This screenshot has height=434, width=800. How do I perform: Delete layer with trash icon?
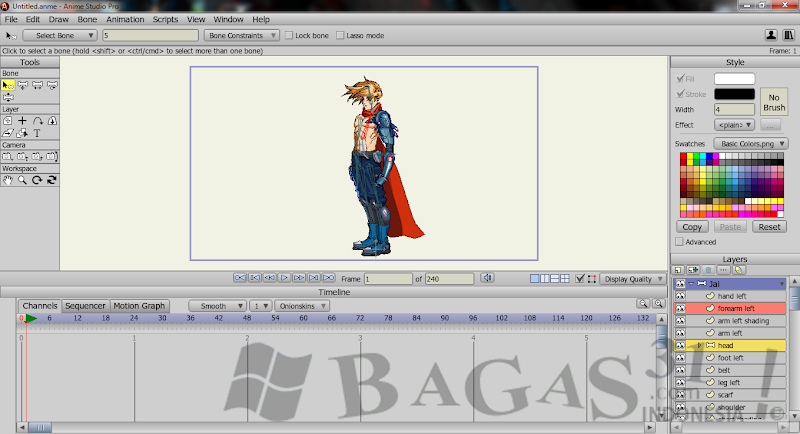click(708, 270)
